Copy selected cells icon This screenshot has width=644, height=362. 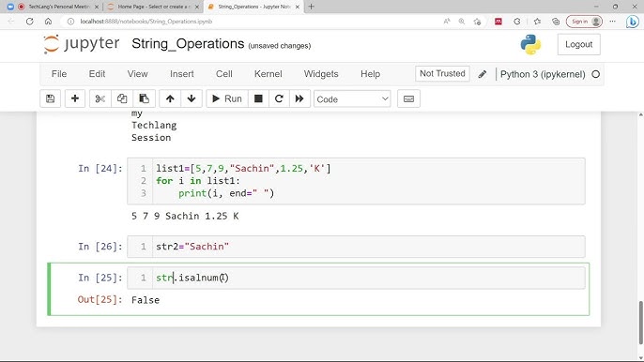click(x=122, y=98)
